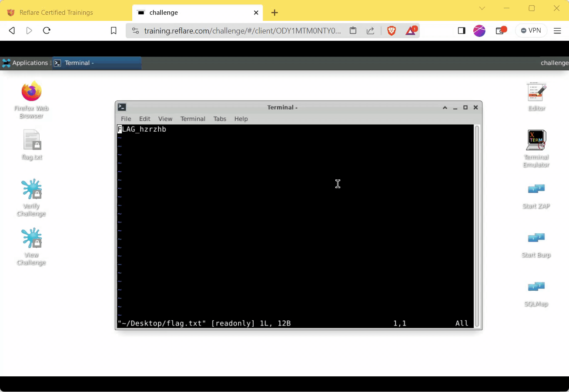Viewport: 569px width, 392px height.
Task: Open Brave Rewards triangle icon
Action: coord(411,30)
